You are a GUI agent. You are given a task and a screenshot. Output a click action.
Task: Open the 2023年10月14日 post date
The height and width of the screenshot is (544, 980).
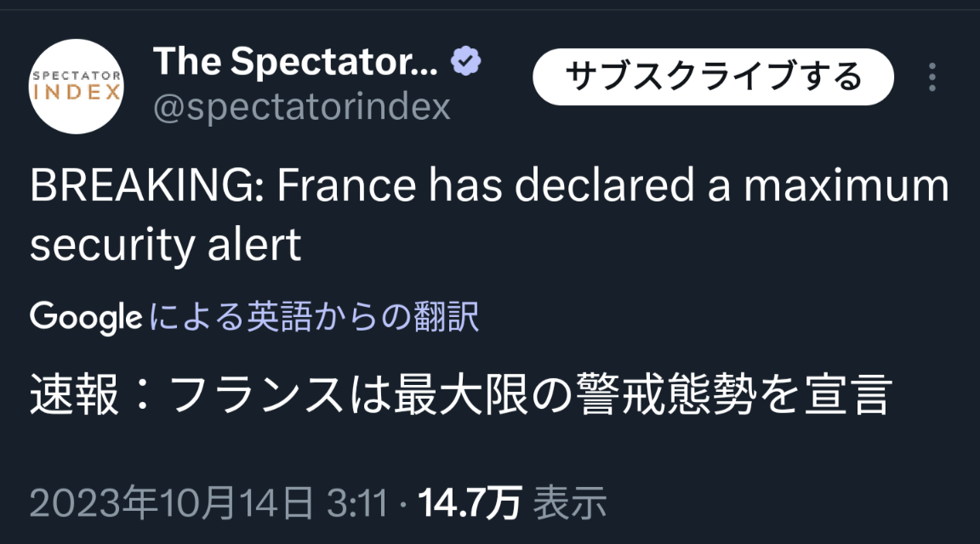coord(171,503)
